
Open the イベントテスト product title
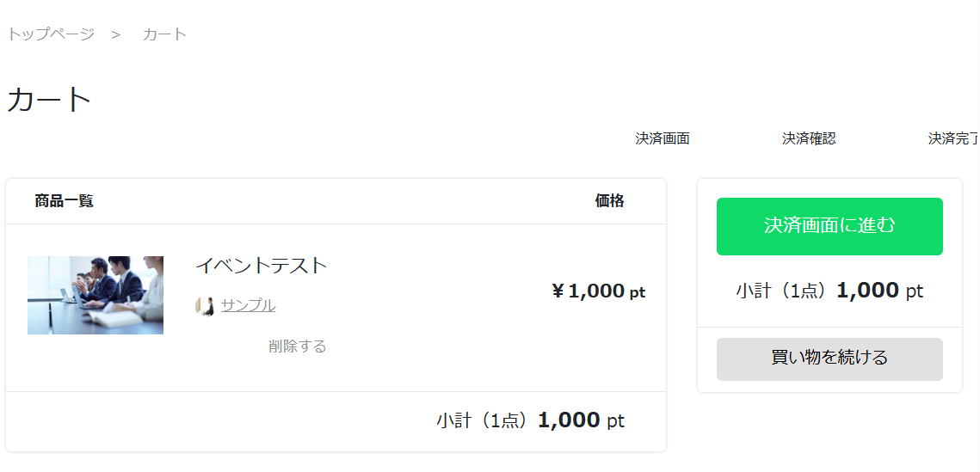click(262, 266)
